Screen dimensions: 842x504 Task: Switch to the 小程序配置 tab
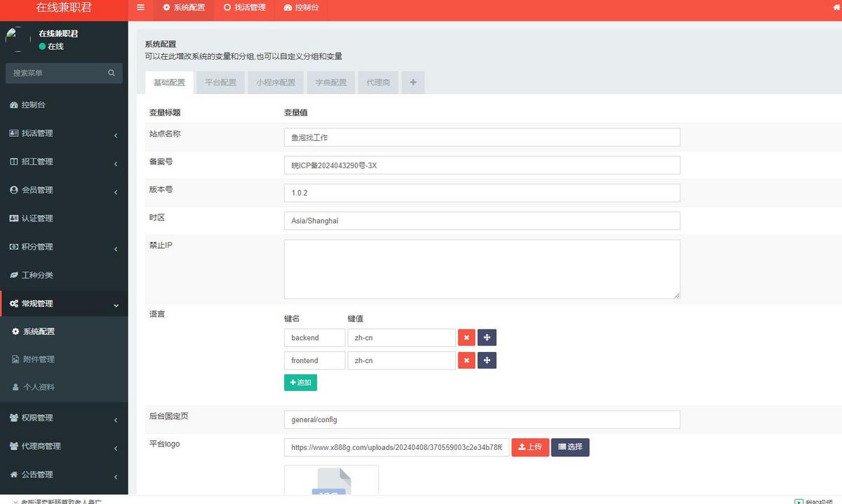click(275, 83)
